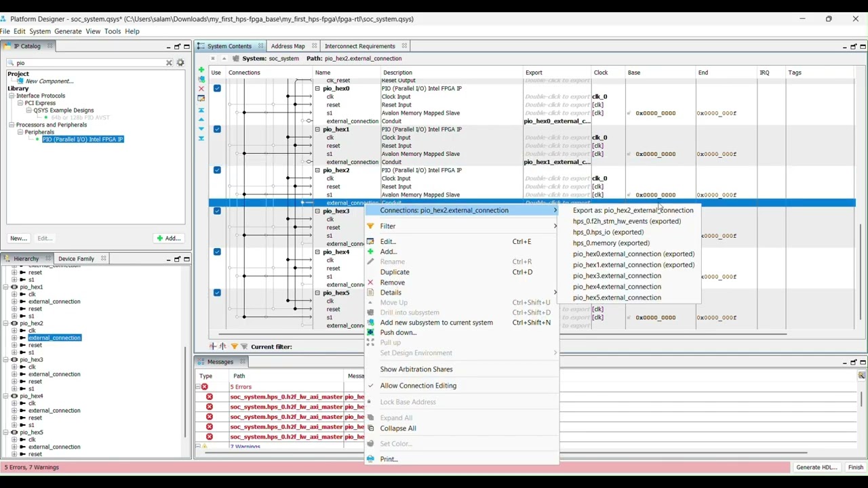The image size is (868, 488).
Task: Click the Move to Bottom arrow icon
Action: 201,138
